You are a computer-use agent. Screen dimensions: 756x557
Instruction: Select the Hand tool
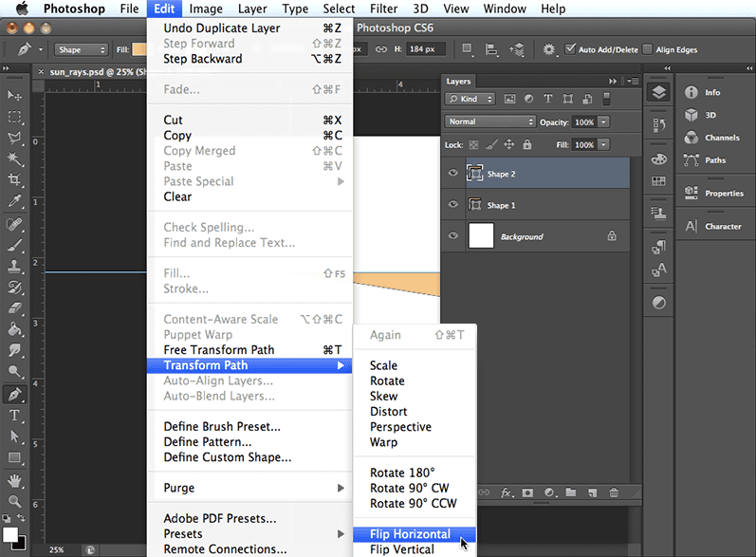tap(14, 480)
